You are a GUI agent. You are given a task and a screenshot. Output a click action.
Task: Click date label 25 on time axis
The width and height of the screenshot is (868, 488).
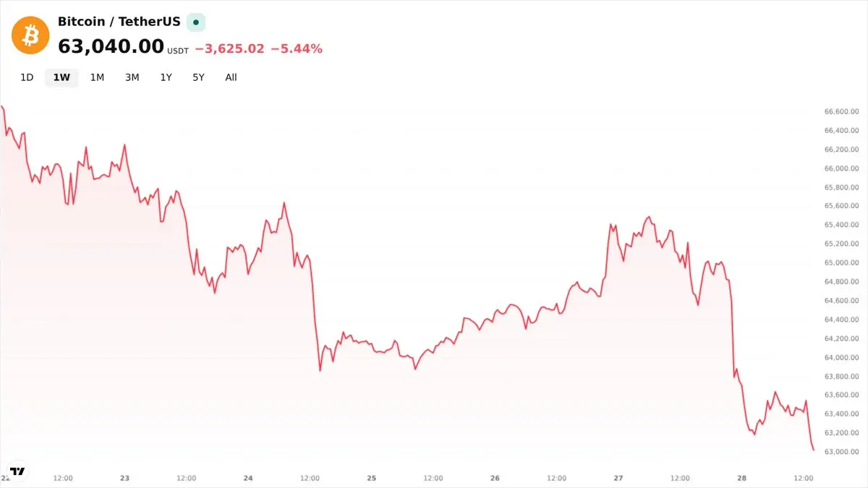[372, 478]
